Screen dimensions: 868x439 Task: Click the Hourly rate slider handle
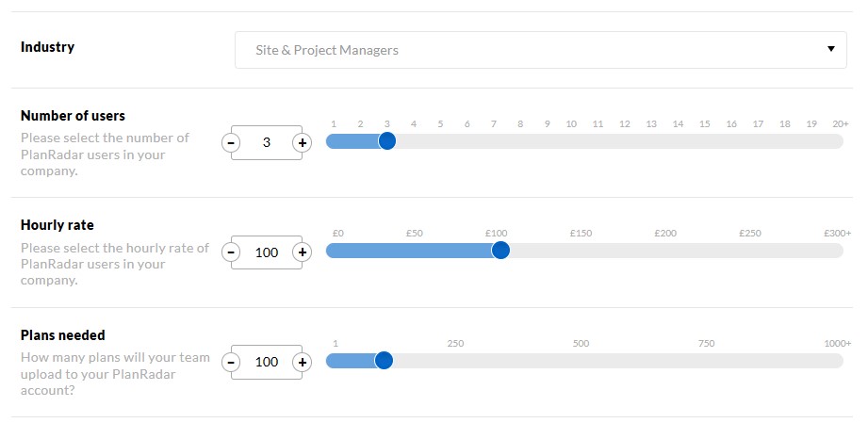tap(500, 251)
